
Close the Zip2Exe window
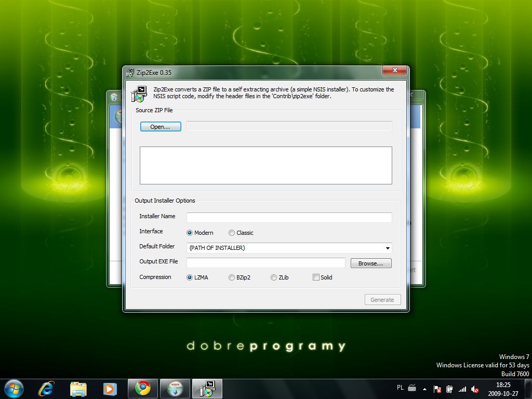[394, 70]
